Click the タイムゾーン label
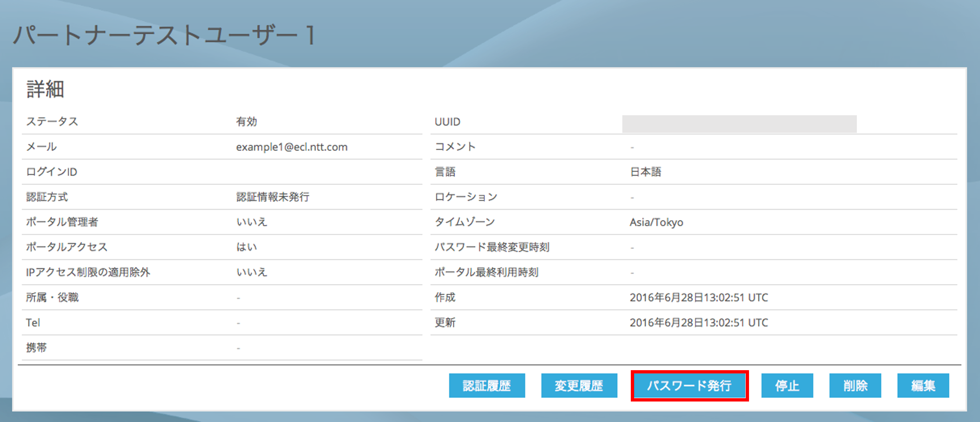 pos(465,222)
